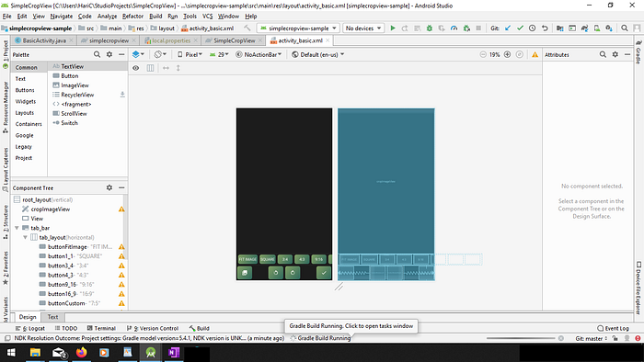Click Git commit checkmark icon
The width and height of the screenshot is (644, 362).
[521, 28]
